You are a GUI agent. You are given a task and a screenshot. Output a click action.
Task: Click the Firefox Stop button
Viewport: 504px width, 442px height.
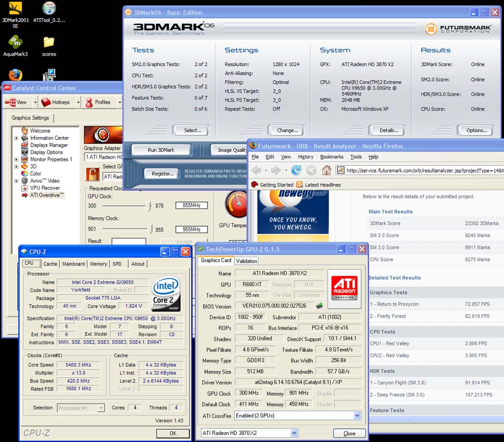(311, 170)
